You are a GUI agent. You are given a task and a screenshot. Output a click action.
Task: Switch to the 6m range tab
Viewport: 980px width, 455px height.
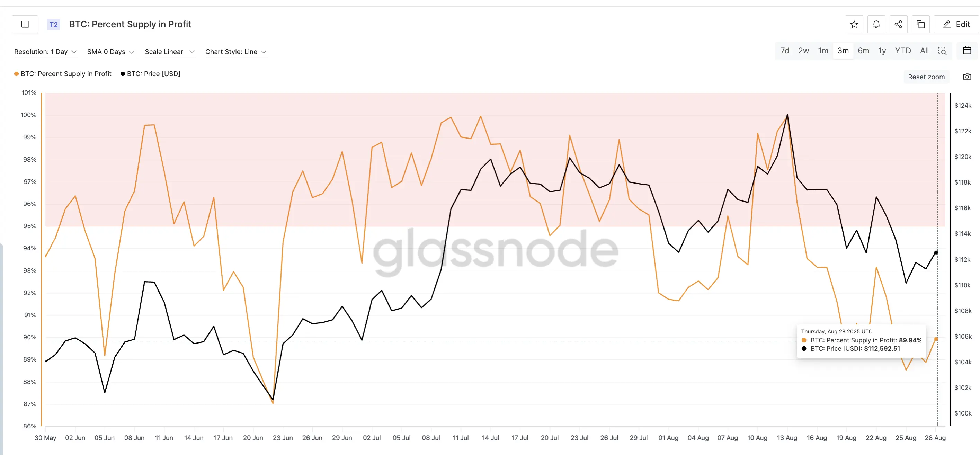863,51
